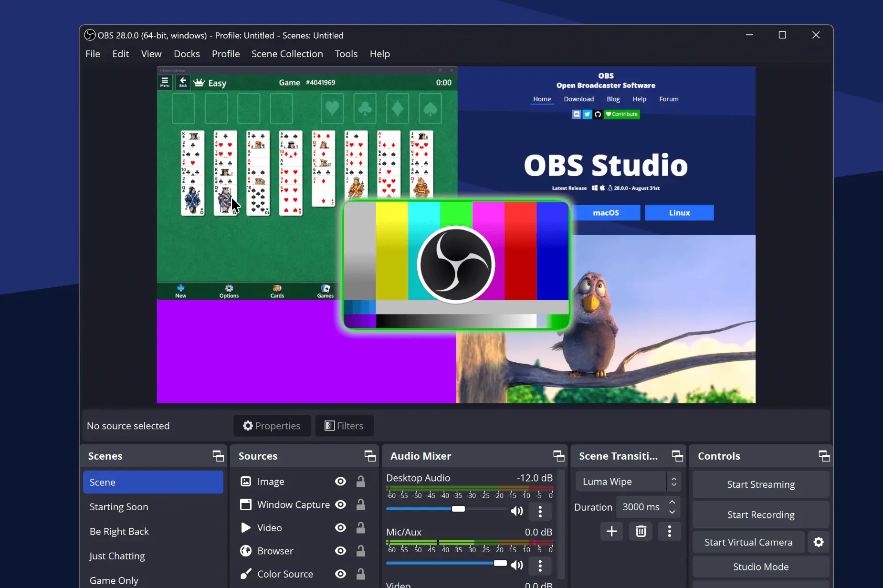
Task: Open Mic/Aux options three-dot menu
Action: 540,566
